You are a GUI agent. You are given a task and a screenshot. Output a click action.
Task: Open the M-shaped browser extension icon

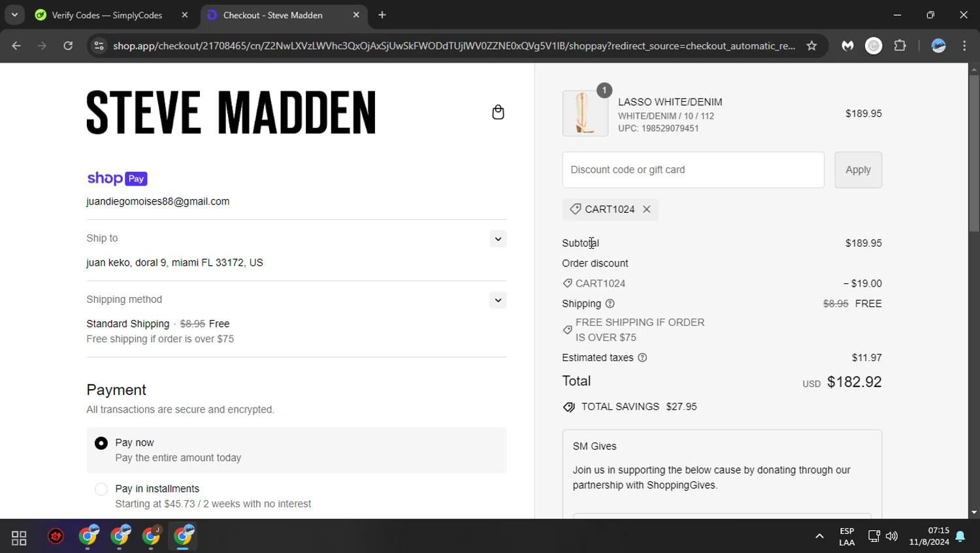tap(847, 46)
